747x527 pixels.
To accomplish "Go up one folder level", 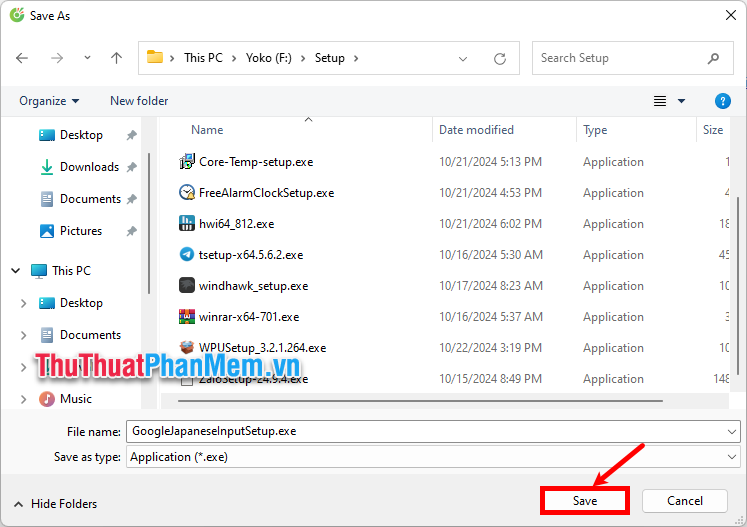I will click(x=116, y=58).
